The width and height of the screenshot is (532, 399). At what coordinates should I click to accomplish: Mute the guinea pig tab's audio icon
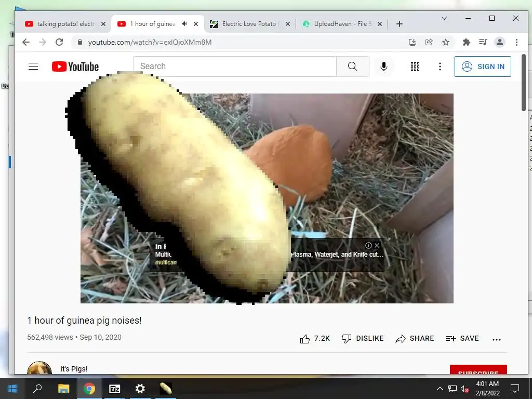184,24
